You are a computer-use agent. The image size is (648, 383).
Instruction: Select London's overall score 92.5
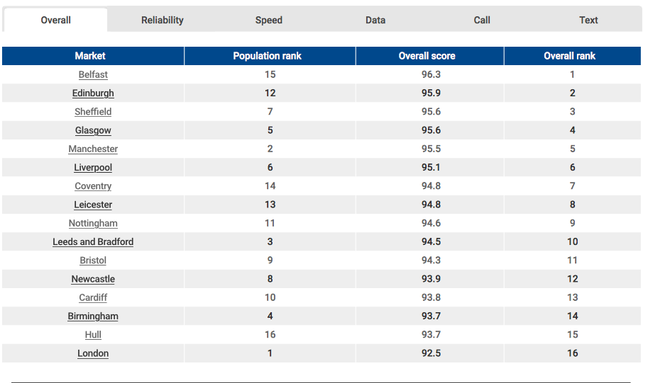(x=431, y=353)
